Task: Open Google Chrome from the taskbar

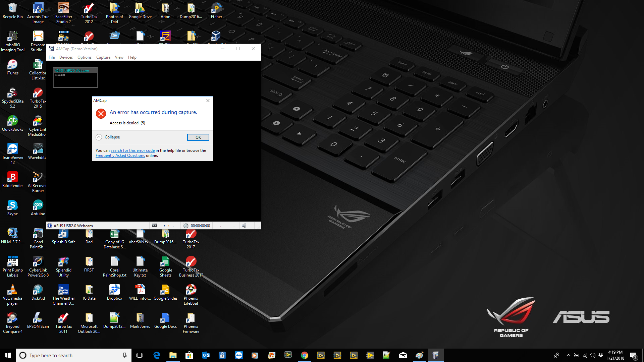Action: coord(305,355)
